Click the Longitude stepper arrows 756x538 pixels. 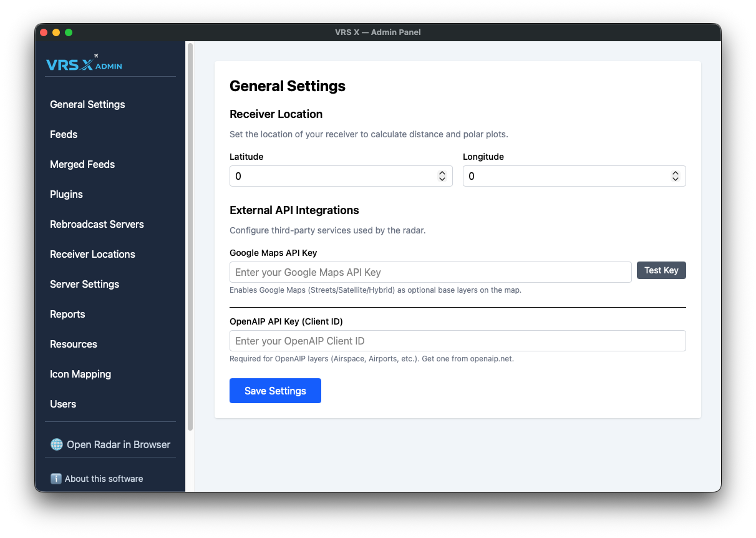click(675, 176)
